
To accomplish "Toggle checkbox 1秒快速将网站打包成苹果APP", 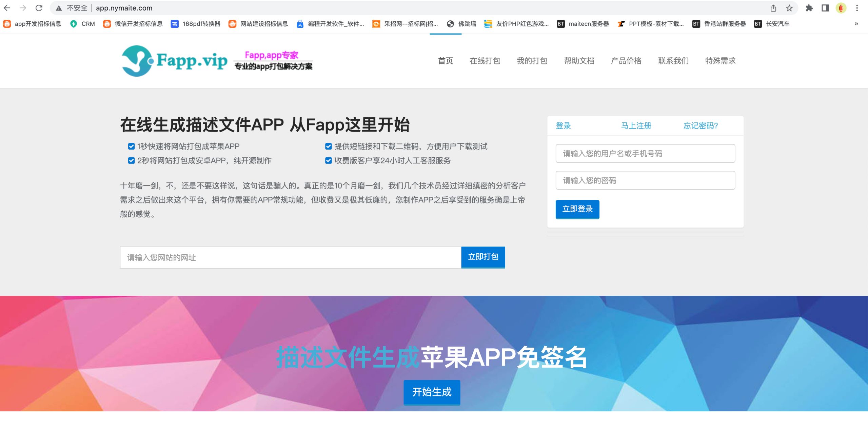I will [131, 146].
